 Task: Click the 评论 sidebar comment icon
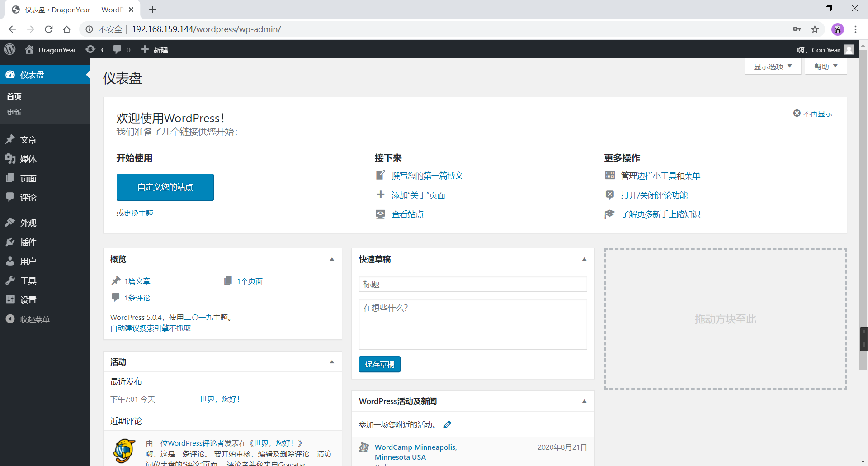10,197
